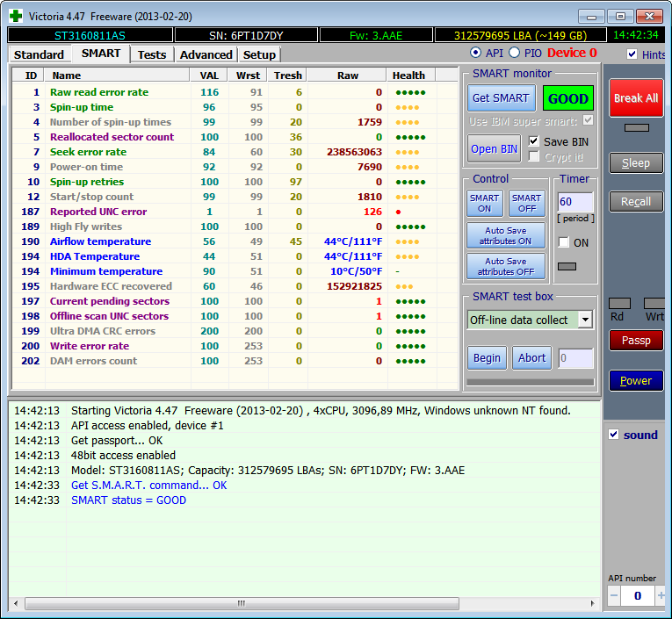Select the Airflow temperature row

235,241
